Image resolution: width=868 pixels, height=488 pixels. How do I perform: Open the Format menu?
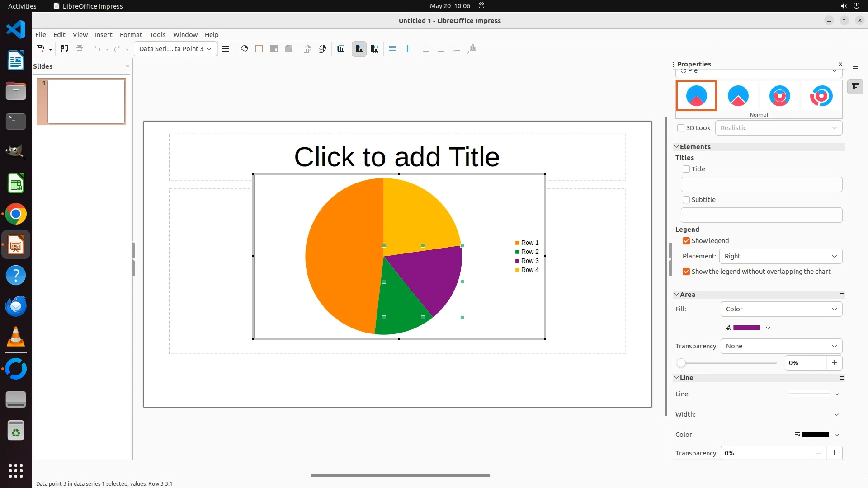click(x=131, y=35)
